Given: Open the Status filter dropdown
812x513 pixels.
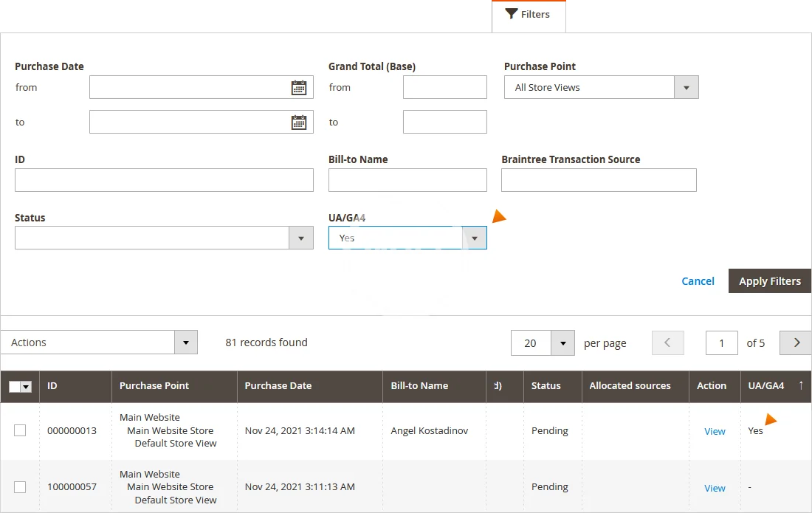Looking at the screenshot, I should point(300,238).
